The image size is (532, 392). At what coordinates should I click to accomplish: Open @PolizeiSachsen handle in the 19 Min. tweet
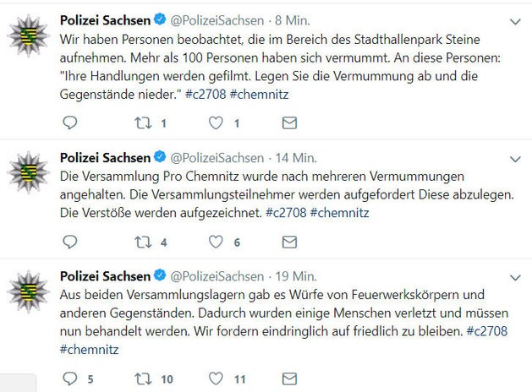click(x=217, y=275)
